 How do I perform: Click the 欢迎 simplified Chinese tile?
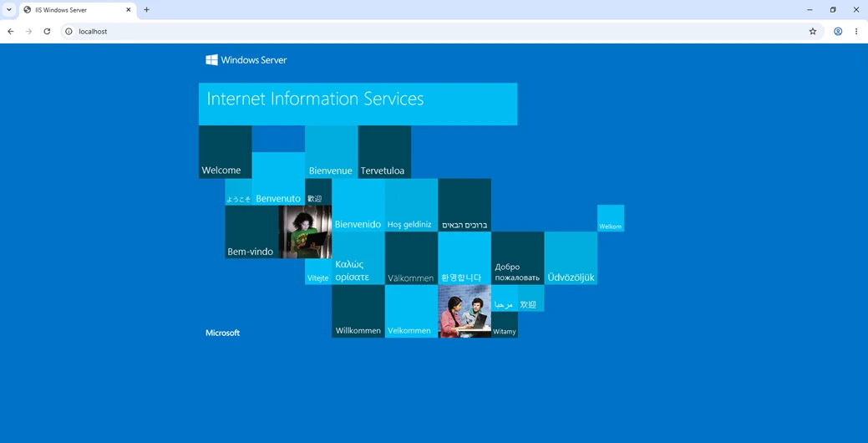click(530, 298)
